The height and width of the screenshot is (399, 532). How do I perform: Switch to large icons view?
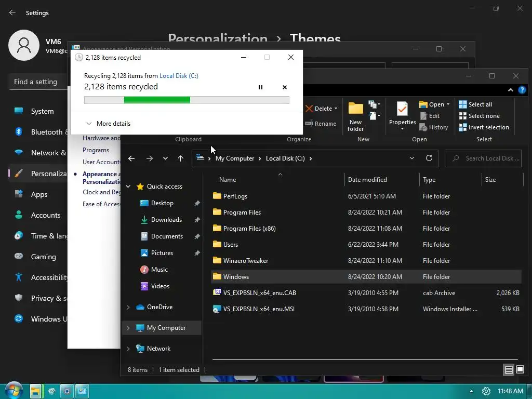[520, 369]
